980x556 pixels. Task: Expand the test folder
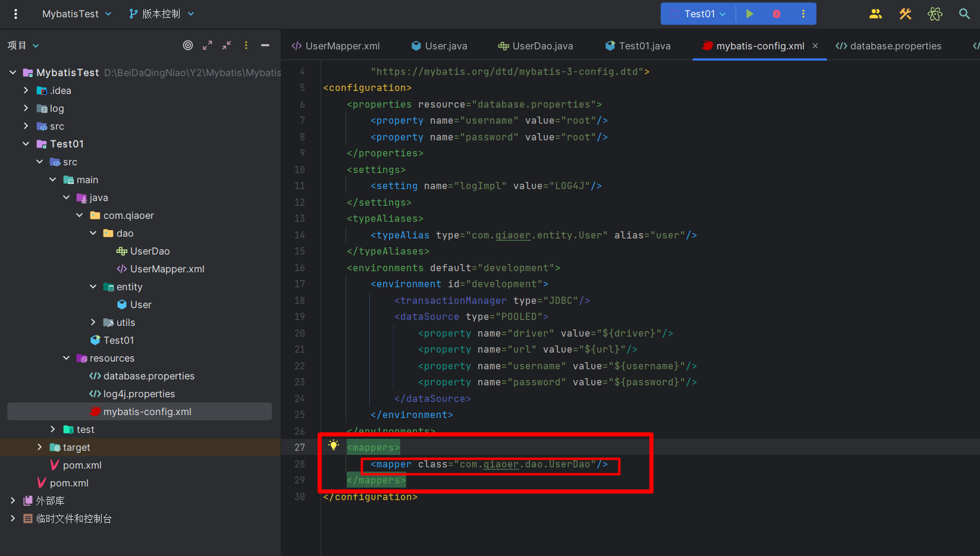pos(52,429)
